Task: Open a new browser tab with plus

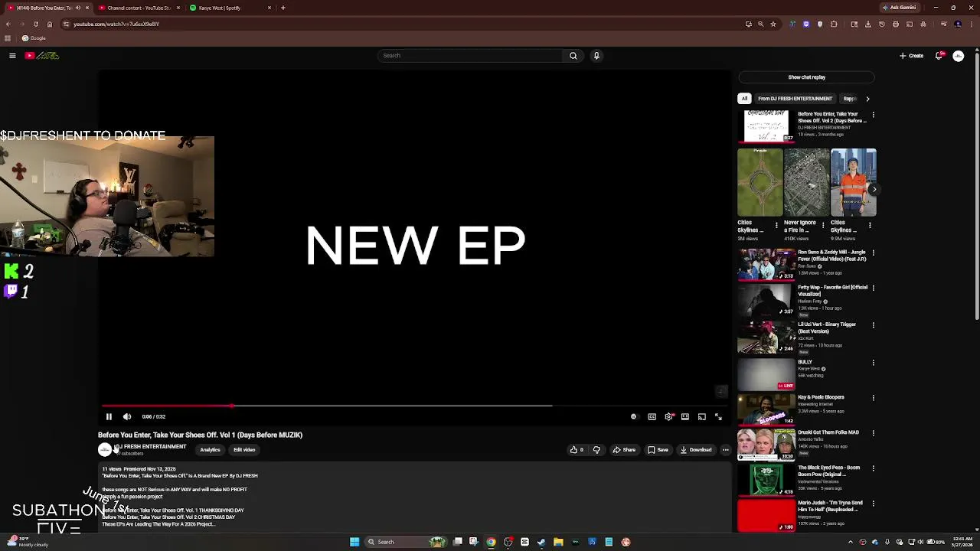Action: 283,8
